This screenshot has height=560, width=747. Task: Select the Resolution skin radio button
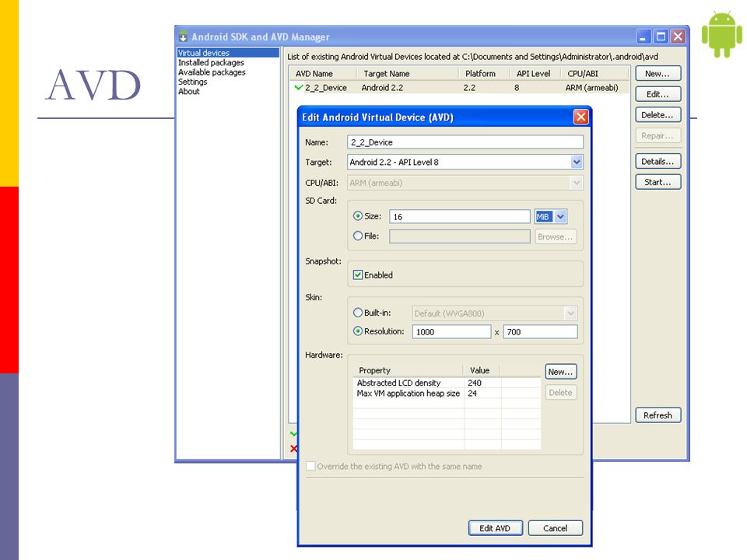(358, 331)
